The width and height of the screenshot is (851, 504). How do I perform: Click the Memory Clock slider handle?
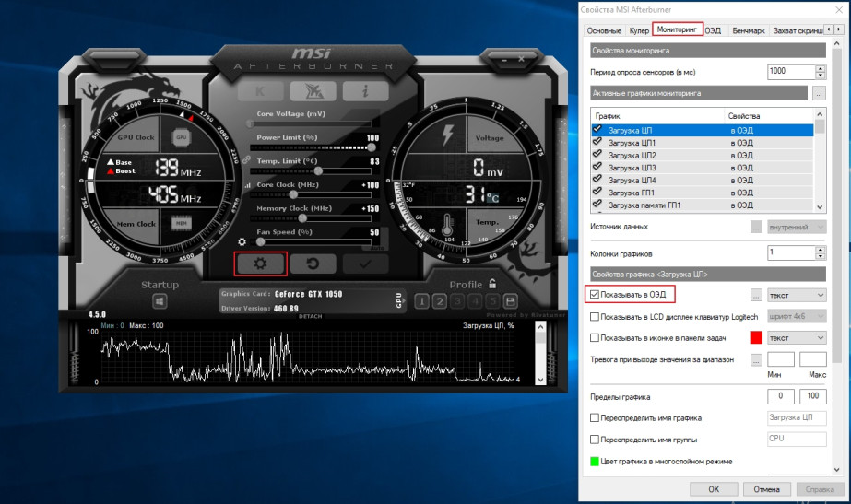point(302,218)
